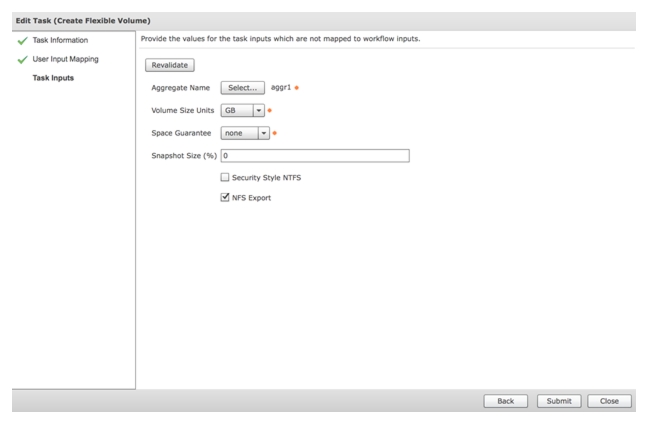The height and width of the screenshot is (425, 649).
Task: Go to Task Information step
Action: tap(60, 40)
